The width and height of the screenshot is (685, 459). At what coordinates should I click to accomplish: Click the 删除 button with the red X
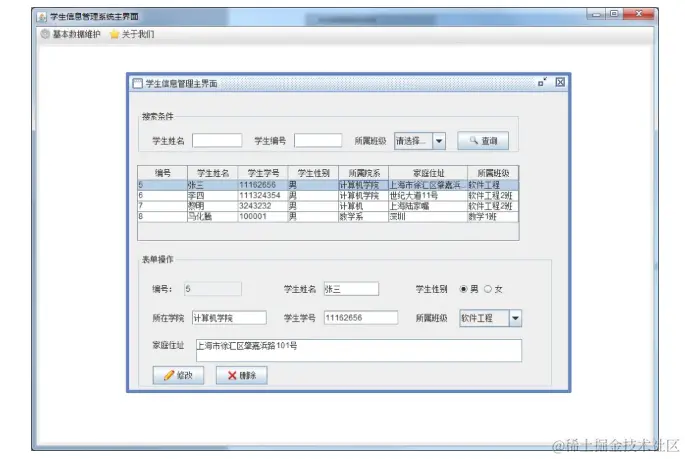[242, 375]
